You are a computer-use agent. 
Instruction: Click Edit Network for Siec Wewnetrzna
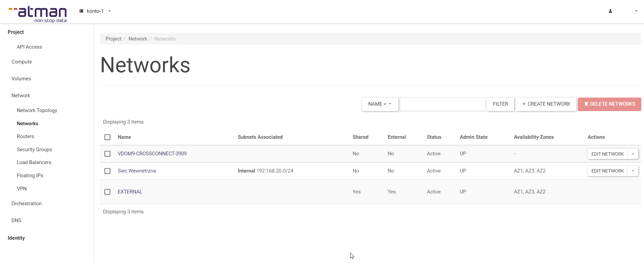(607, 171)
